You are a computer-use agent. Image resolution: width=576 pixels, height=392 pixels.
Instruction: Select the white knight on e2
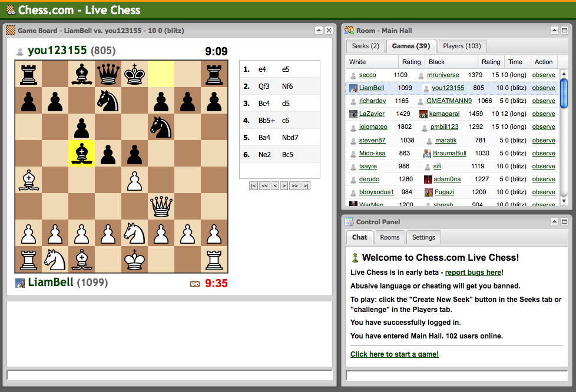tap(134, 232)
